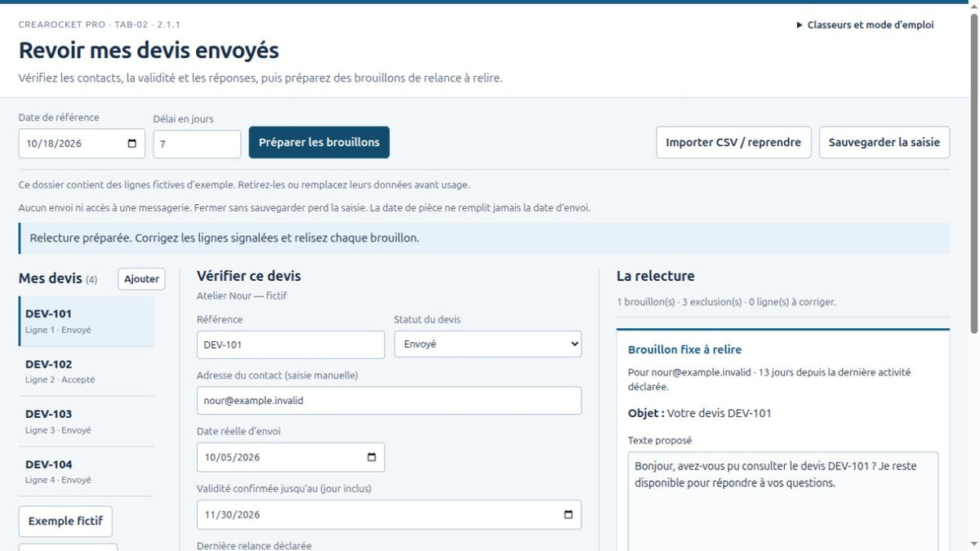Click the 'Relecture préparée' status message
980x551 pixels.
pyautogui.click(x=484, y=238)
